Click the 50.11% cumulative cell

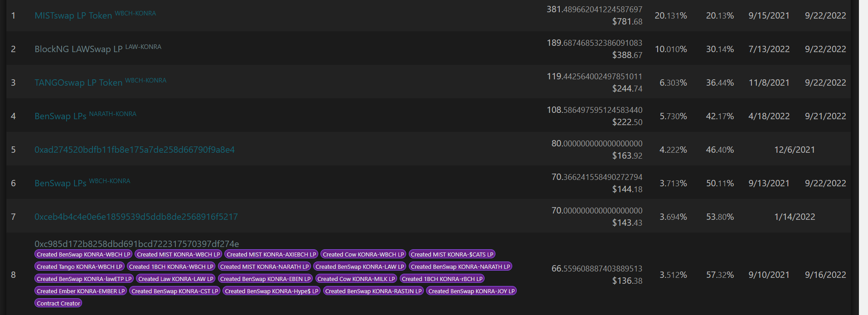(720, 183)
